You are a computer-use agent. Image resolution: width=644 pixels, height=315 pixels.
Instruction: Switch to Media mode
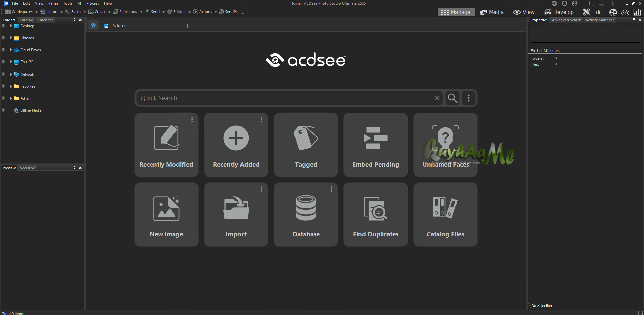pyautogui.click(x=492, y=12)
